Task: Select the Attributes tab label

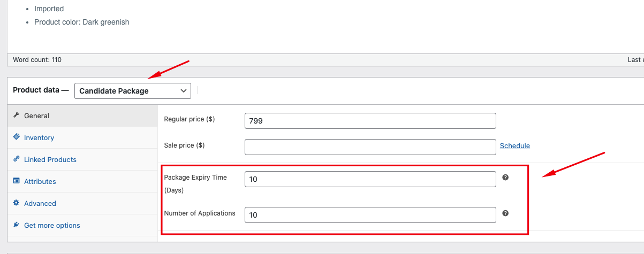Action: point(40,182)
